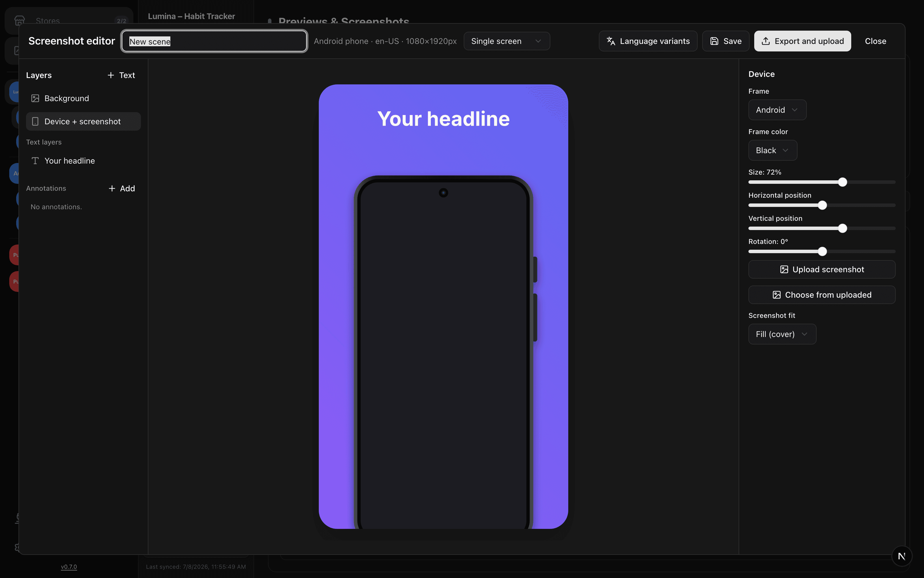924x578 pixels.
Task: Click the Language variants translate icon
Action: pos(611,41)
